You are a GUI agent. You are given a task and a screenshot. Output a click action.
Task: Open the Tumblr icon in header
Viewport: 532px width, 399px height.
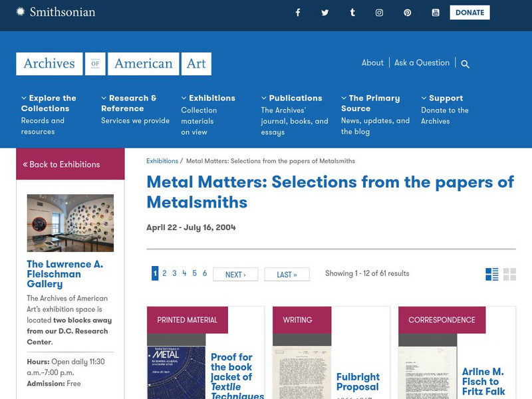pos(352,13)
